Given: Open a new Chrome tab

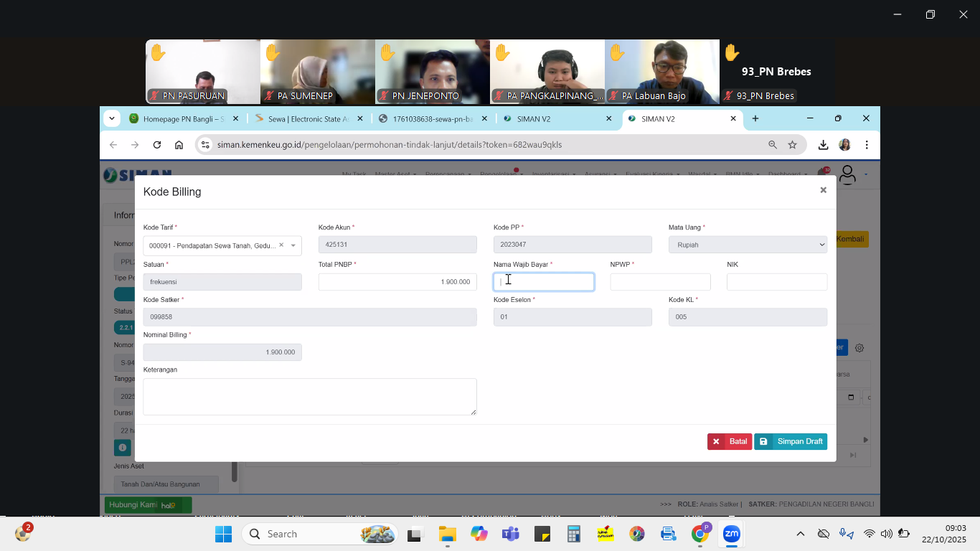Looking at the screenshot, I should pyautogui.click(x=755, y=118).
